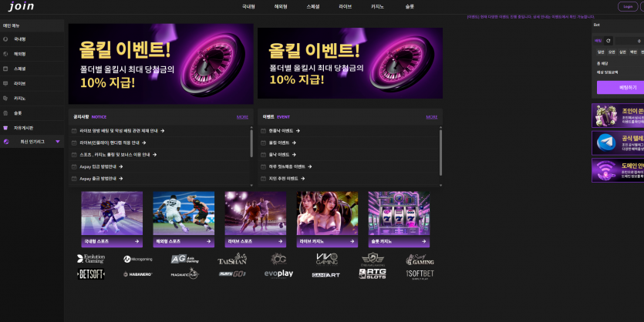Click the Pragmatic Play logo

[x=185, y=274]
